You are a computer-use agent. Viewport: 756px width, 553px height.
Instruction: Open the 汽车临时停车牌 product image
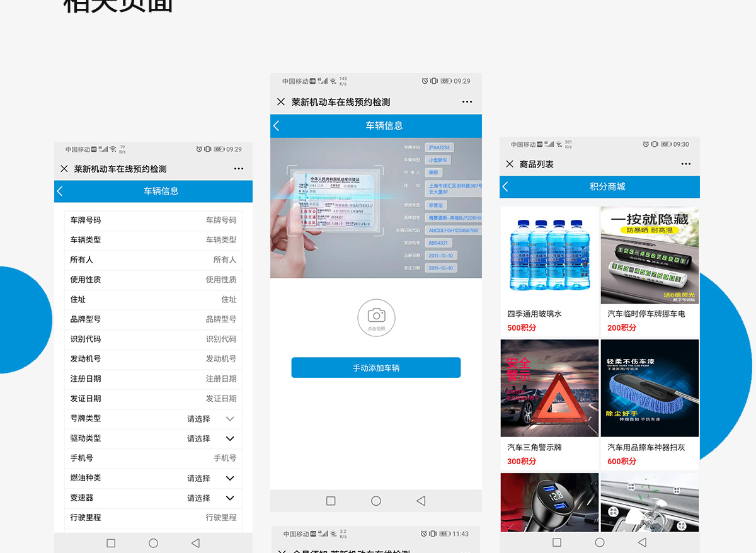(x=650, y=255)
